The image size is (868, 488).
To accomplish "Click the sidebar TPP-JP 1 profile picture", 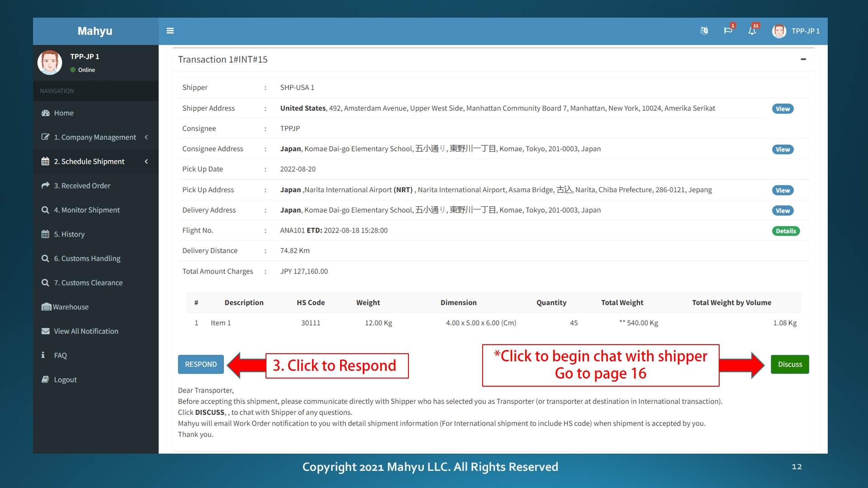I will [50, 62].
